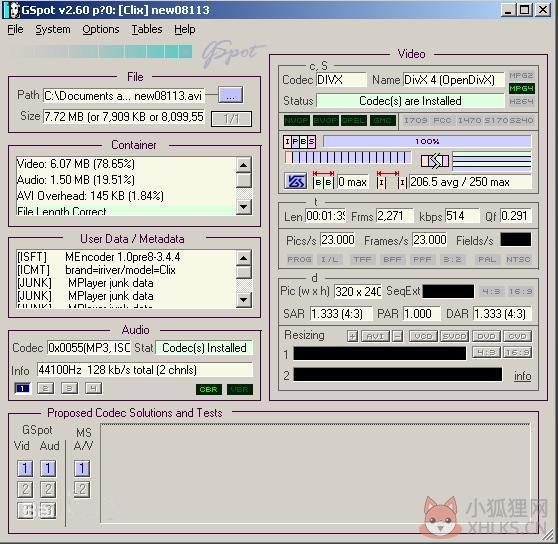Click the Resizing AVI button
The width and height of the screenshot is (558, 544).
click(x=375, y=336)
